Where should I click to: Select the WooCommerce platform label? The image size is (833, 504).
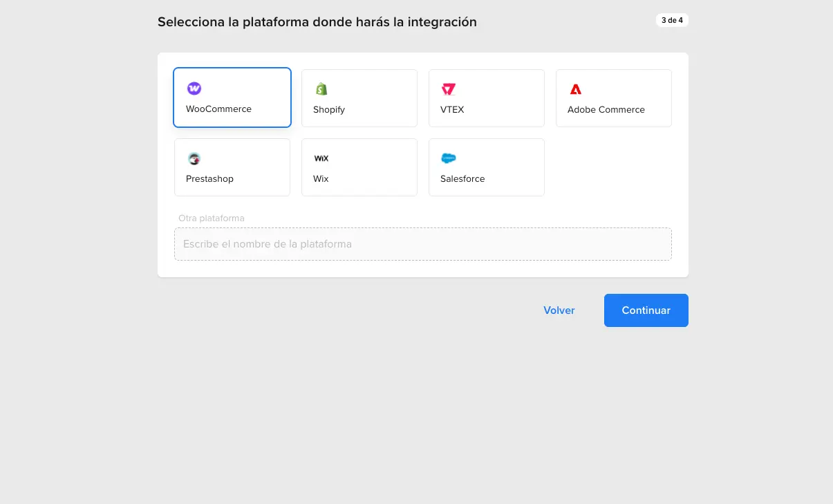point(218,109)
